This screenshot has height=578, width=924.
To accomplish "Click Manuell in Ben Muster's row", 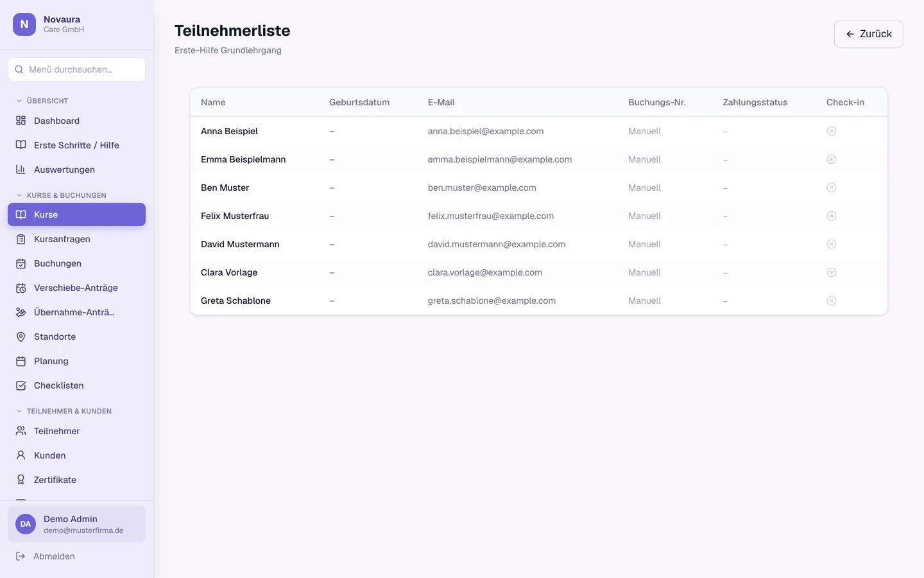I will [644, 188].
